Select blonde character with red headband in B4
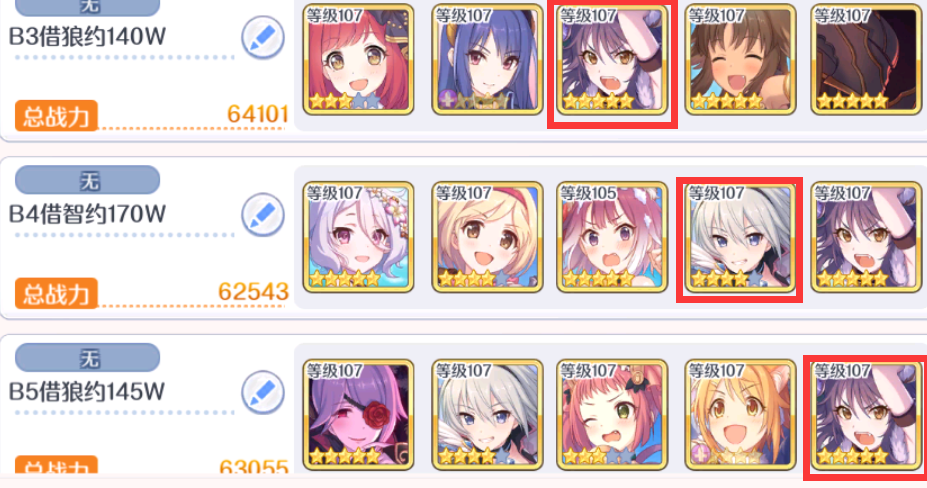 [487, 237]
